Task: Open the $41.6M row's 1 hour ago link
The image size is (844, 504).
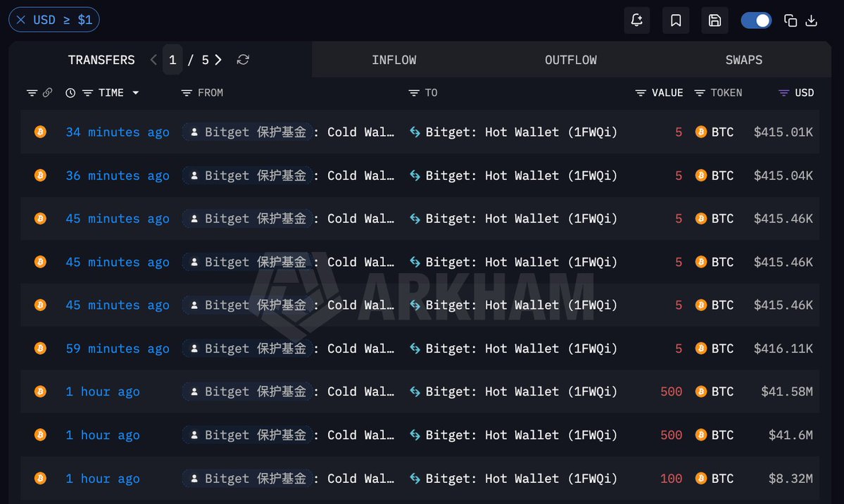Action: pos(102,435)
